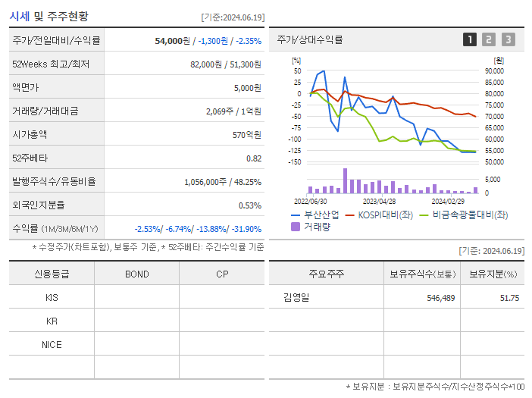Click the BOND column header

click(136, 274)
